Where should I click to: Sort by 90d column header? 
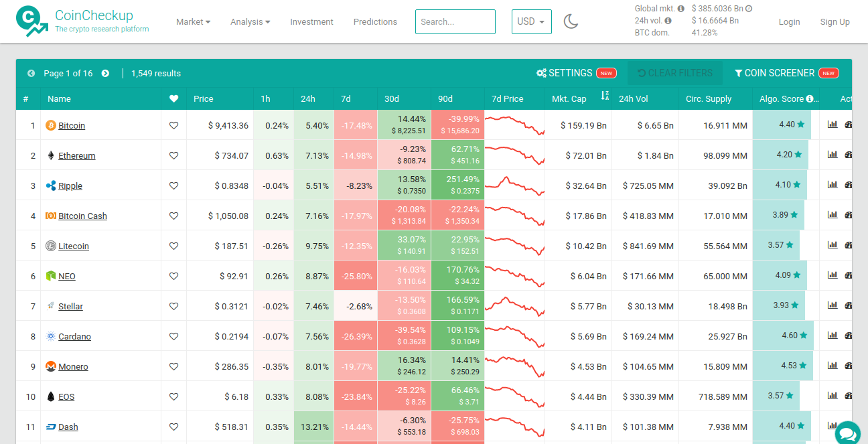click(445, 98)
